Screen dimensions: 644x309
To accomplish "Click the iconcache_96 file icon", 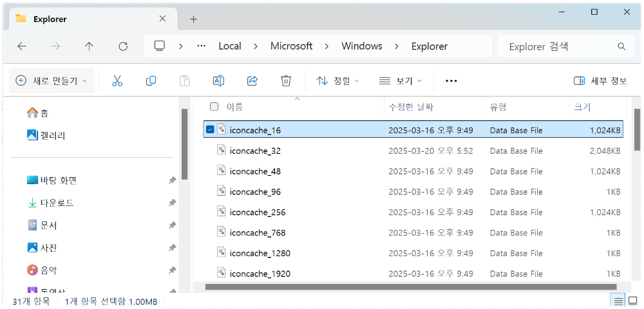I will pos(222,191).
